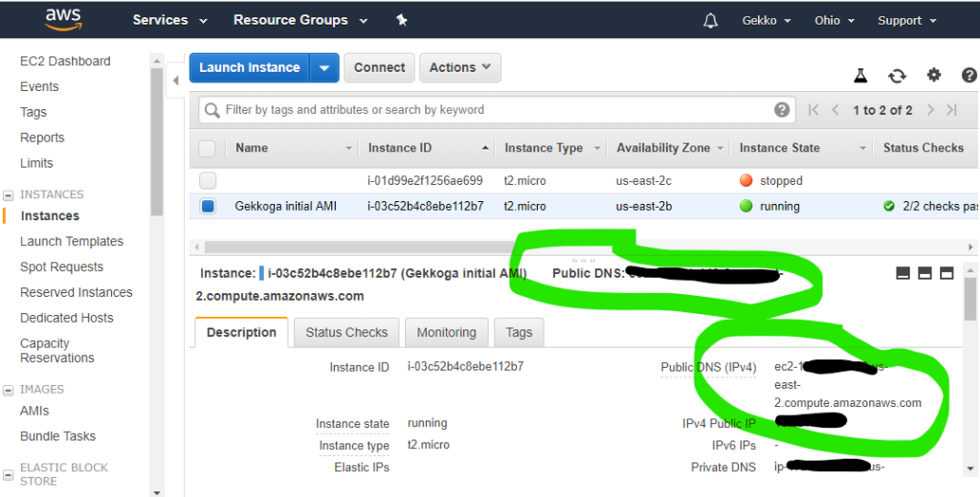Screen dimensions: 980x497
Task: Set details pane to medium size icon
Action: 924,273
